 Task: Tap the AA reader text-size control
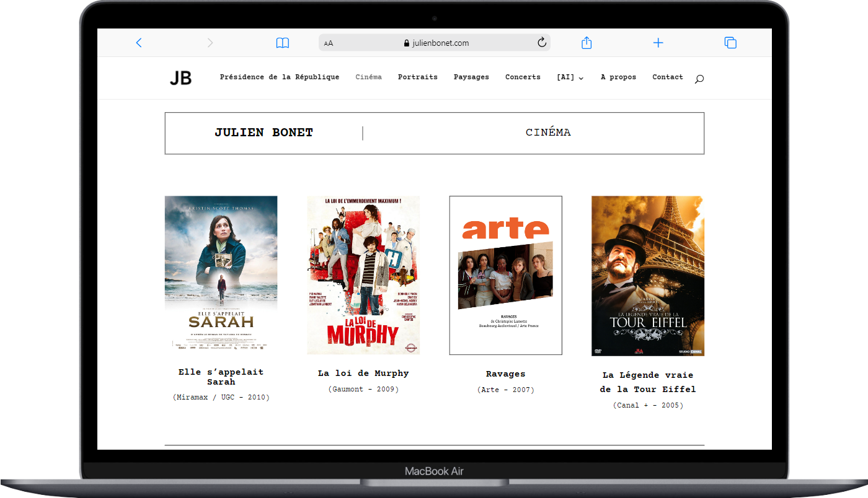click(x=329, y=43)
